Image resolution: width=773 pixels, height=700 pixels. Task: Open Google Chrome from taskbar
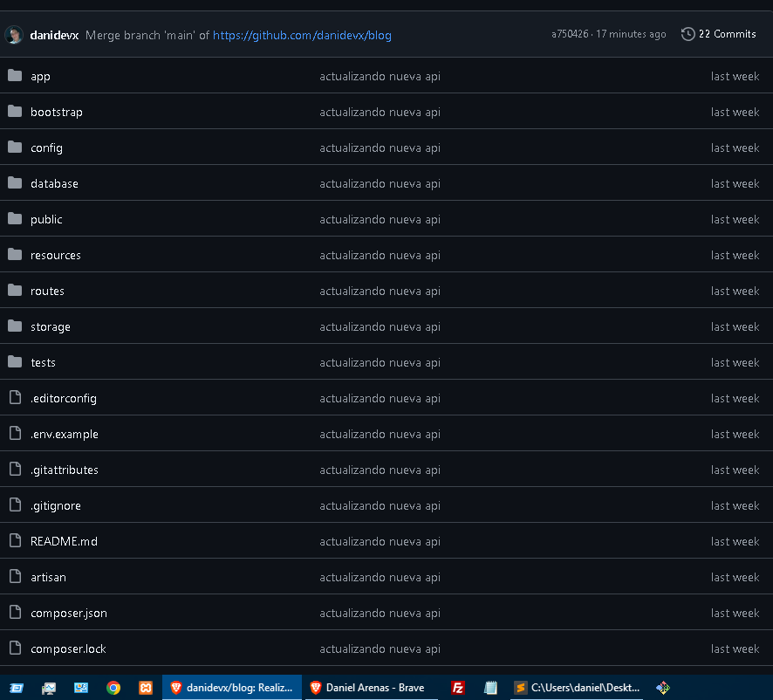(113, 687)
